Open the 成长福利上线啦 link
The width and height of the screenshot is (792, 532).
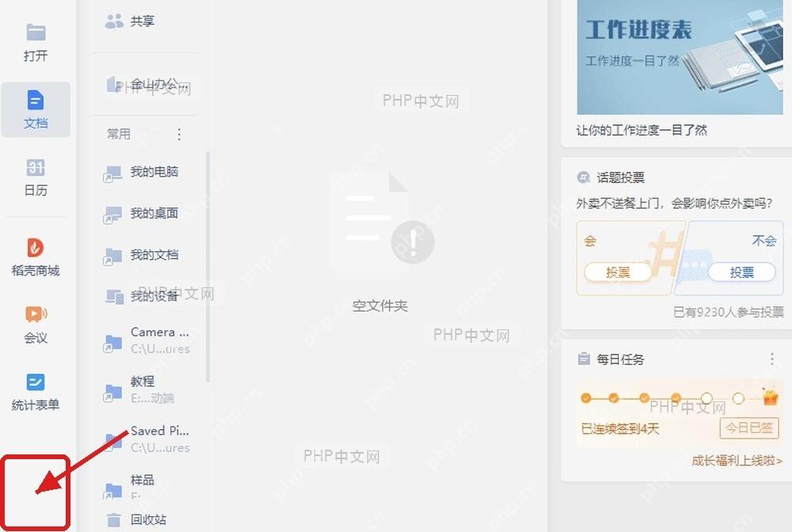(737, 460)
